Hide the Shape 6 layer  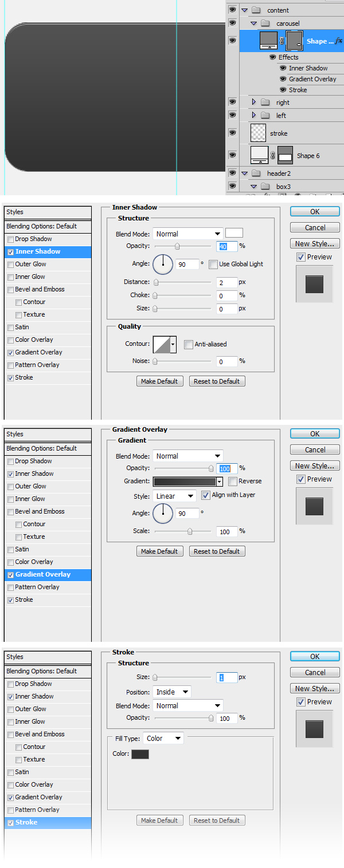click(x=232, y=155)
